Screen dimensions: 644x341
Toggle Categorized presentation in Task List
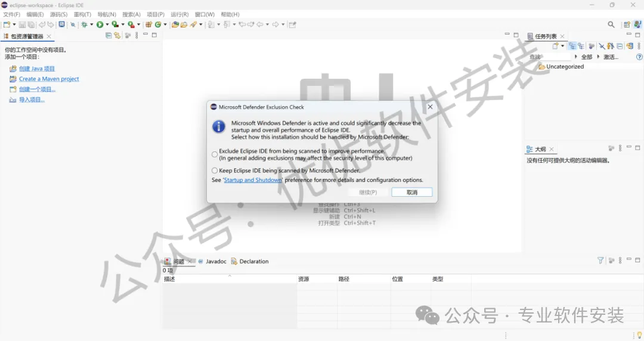[572, 45]
